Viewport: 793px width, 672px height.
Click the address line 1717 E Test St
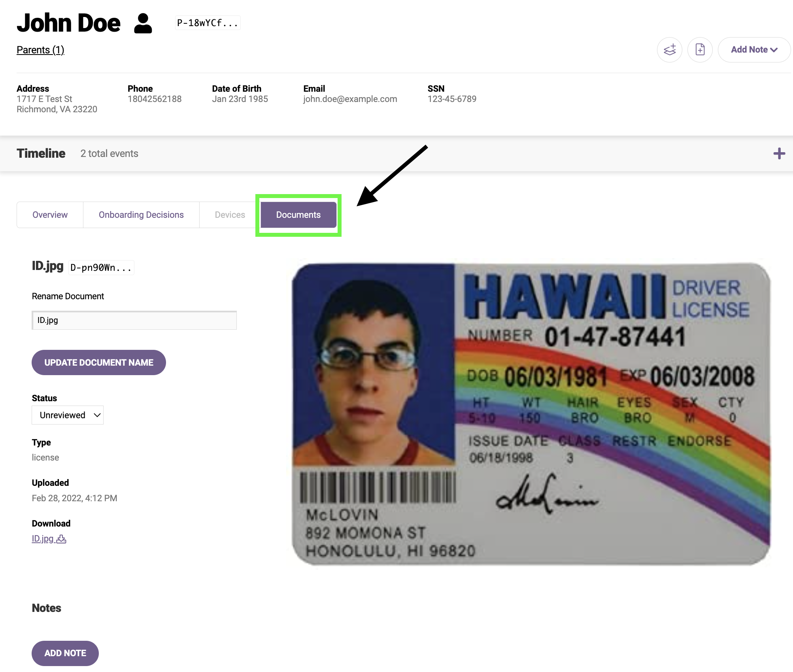click(x=44, y=99)
